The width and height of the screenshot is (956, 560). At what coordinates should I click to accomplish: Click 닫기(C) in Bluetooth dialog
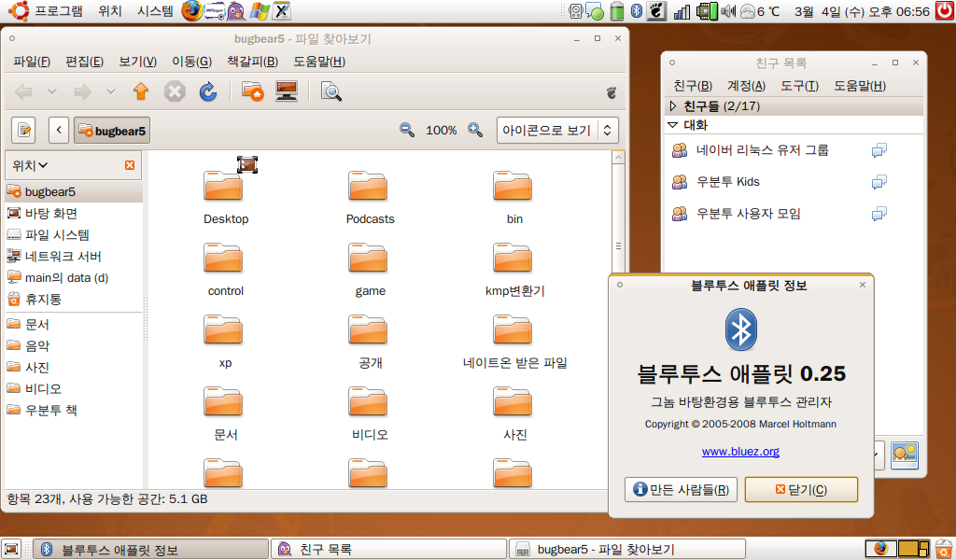[x=801, y=489]
